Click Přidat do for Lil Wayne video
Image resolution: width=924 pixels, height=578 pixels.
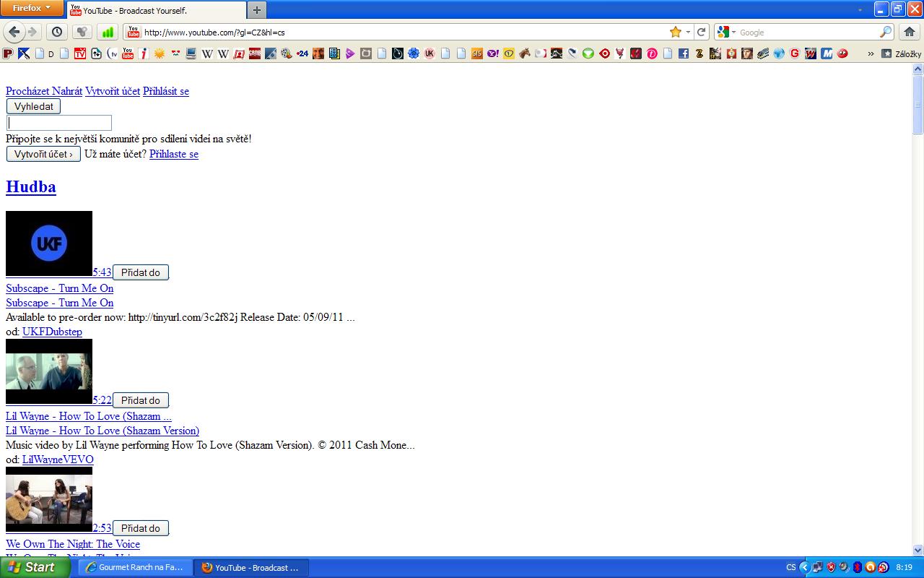(141, 400)
